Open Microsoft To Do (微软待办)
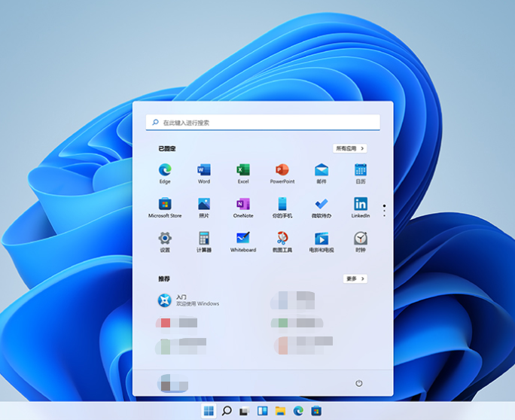Viewport: 515px width, 420px height. (321, 208)
